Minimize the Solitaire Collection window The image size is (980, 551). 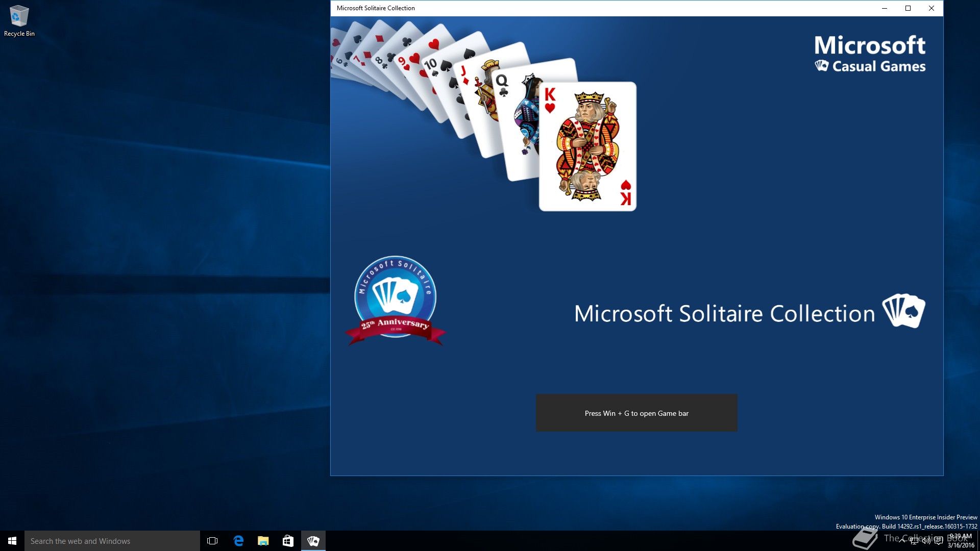click(x=885, y=8)
